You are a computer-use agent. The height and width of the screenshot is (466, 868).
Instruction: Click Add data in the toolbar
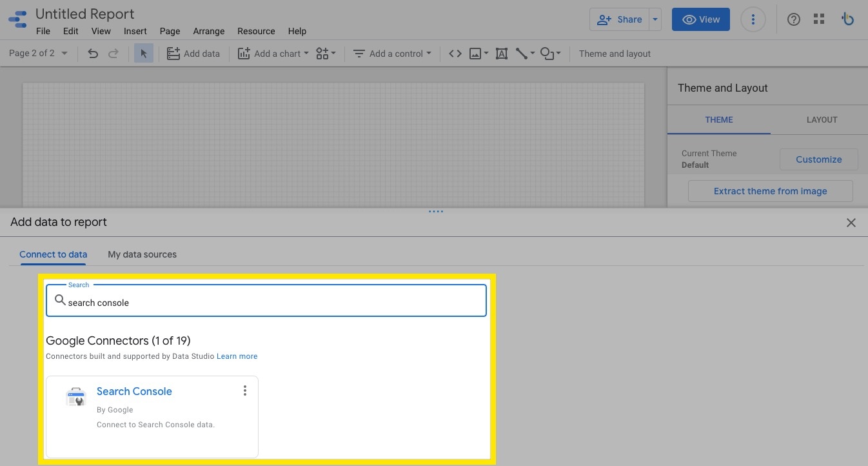pos(193,54)
